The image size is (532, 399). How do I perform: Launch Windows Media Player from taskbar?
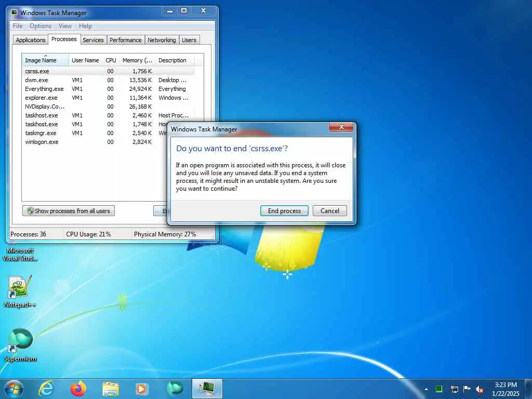pyautogui.click(x=141, y=389)
